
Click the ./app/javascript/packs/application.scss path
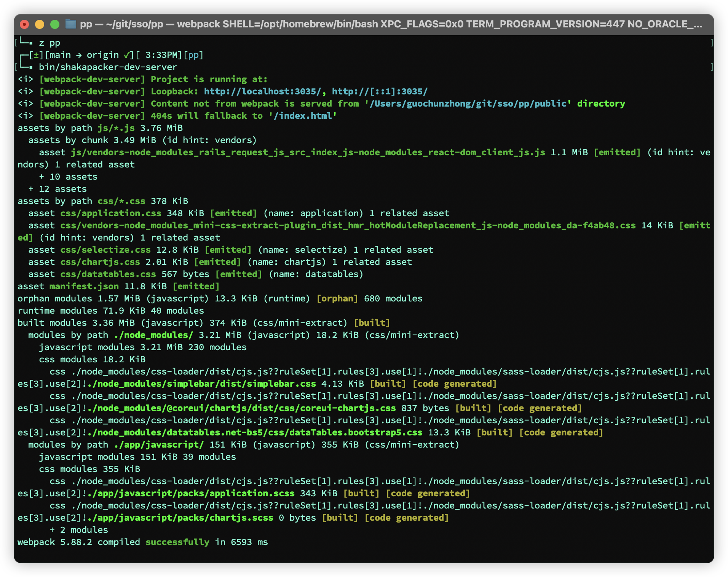click(x=191, y=494)
